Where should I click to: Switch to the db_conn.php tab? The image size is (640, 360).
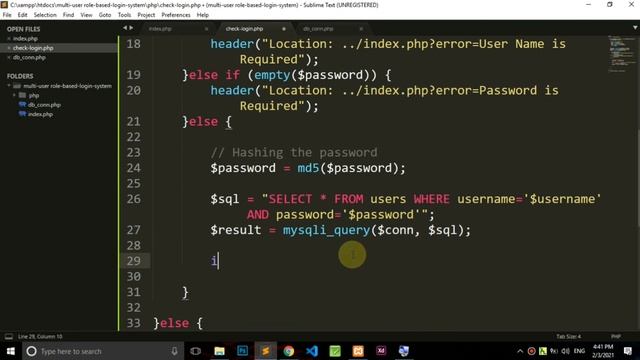tap(330, 29)
